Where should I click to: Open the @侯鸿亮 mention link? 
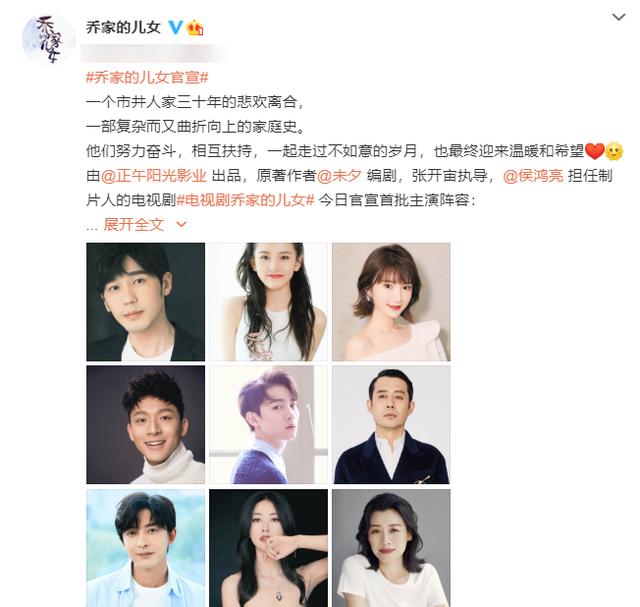(533, 176)
